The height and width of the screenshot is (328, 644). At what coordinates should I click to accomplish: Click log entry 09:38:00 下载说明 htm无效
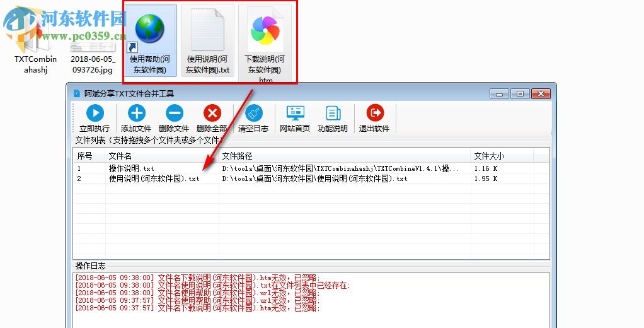click(197, 278)
